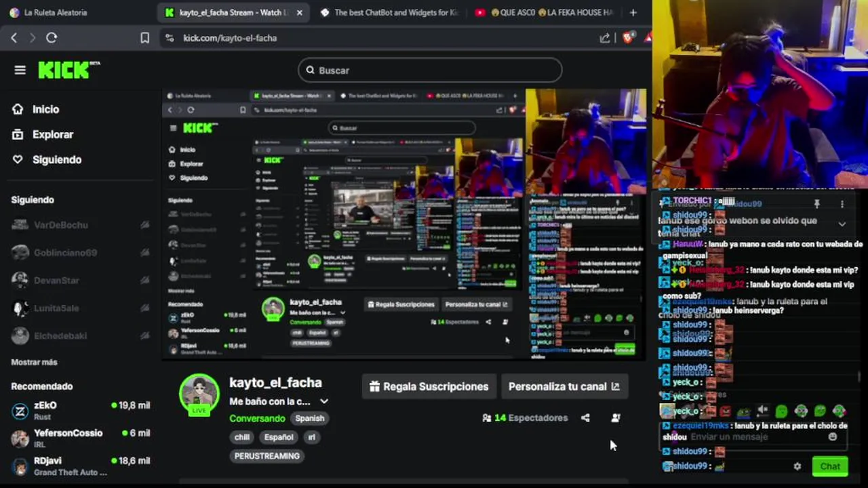Switch to QUE ASCO LA FEKA HOUSE tab
Screen dimensions: 868x488
coord(545,12)
